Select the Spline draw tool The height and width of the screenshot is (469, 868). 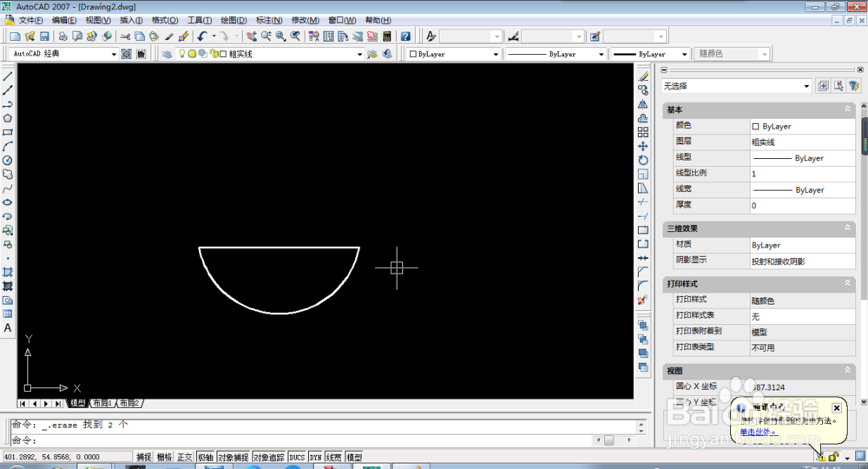tap(8, 188)
